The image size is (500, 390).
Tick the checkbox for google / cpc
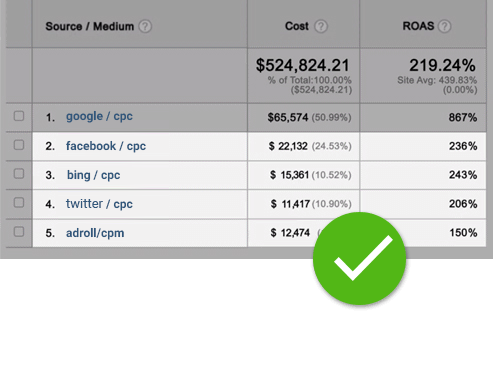coord(19,116)
